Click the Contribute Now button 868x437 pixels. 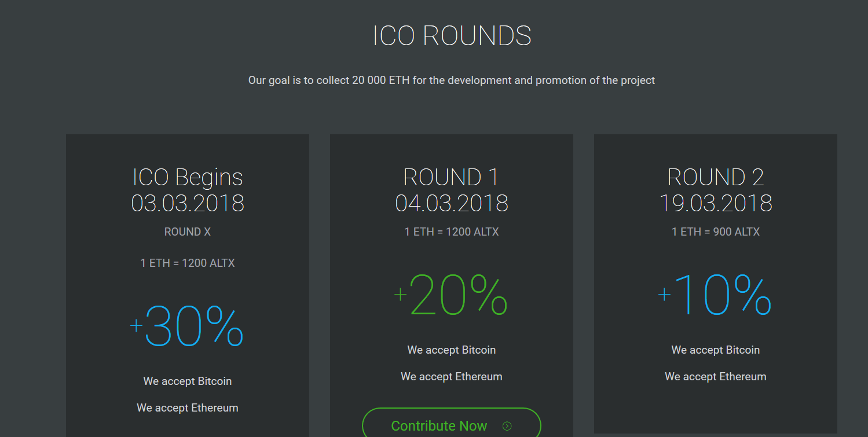pyautogui.click(x=452, y=425)
